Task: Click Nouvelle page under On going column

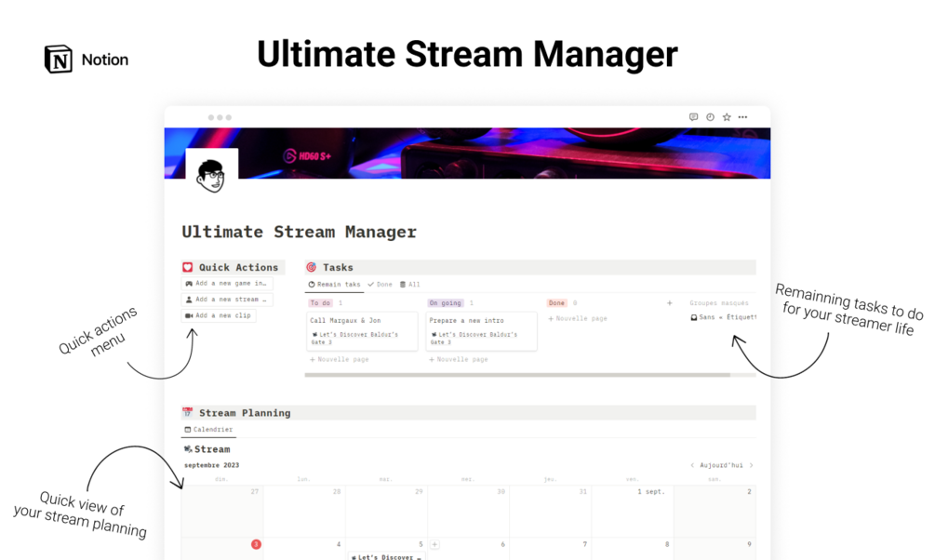Action: coord(459,360)
